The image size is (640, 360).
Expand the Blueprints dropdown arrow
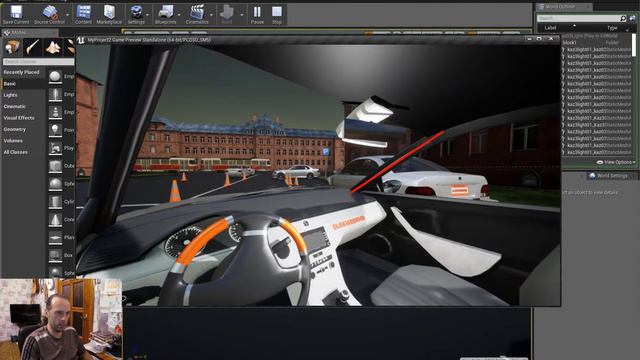click(180, 15)
